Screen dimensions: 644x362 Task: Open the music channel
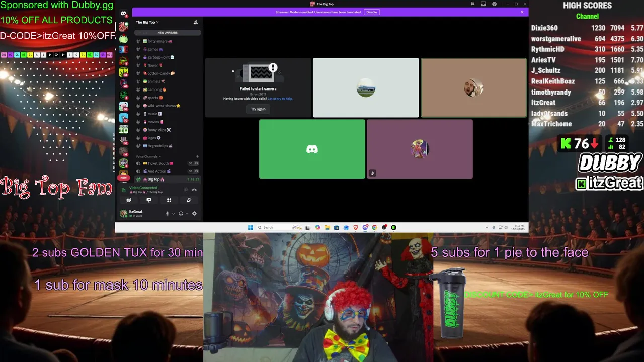(168, 114)
